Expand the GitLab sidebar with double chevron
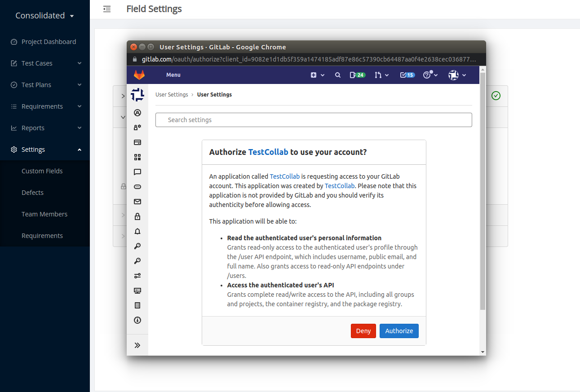 (x=137, y=345)
